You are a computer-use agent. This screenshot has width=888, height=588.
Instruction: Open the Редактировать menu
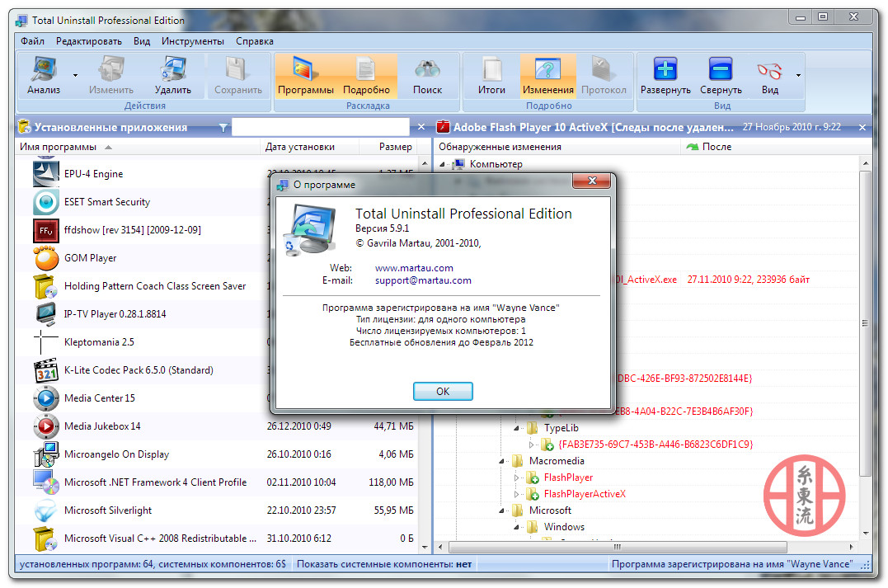click(88, 40)
